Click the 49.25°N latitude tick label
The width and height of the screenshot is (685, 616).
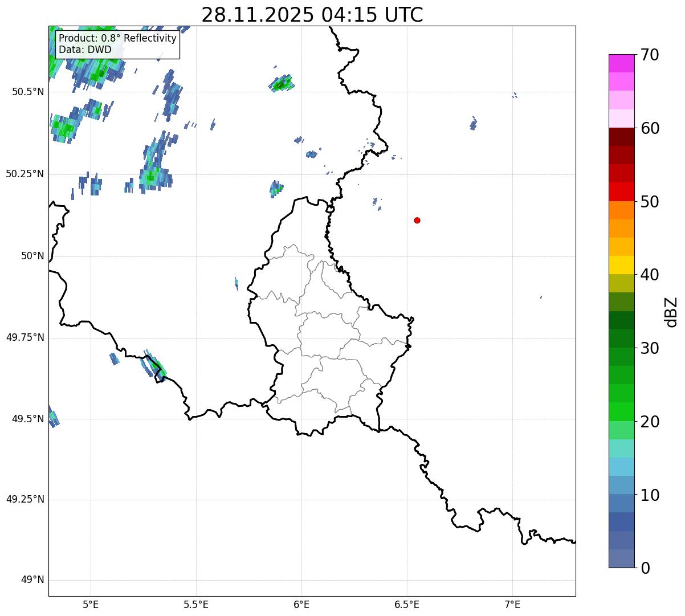pos(25,500)
